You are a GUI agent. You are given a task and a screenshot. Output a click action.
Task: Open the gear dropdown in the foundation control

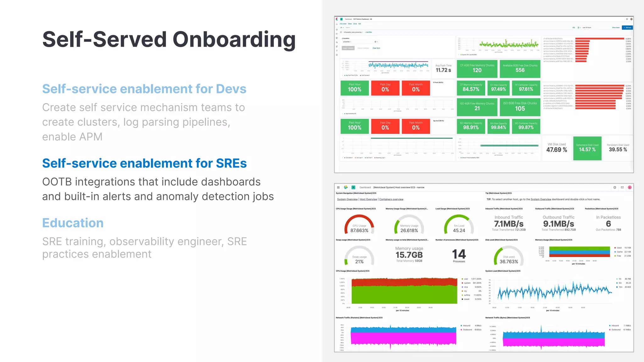pyautogui.click(x=376, y=42)
